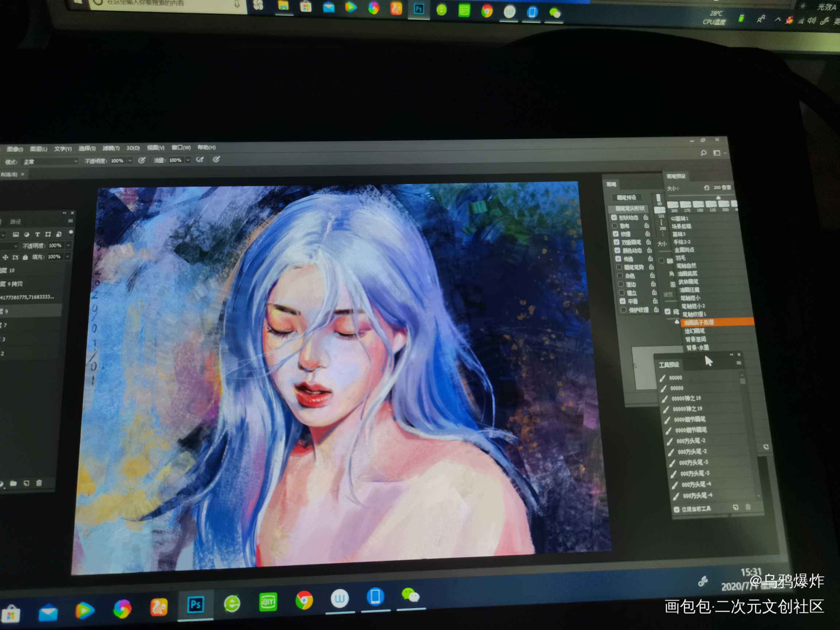
Task: Select the 500 brush stroke thumbnail
Action: pos(724,204)
